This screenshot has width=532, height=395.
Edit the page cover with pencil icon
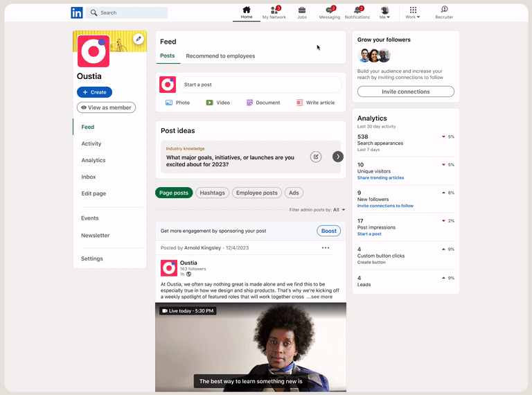click(x=139, y=39)
